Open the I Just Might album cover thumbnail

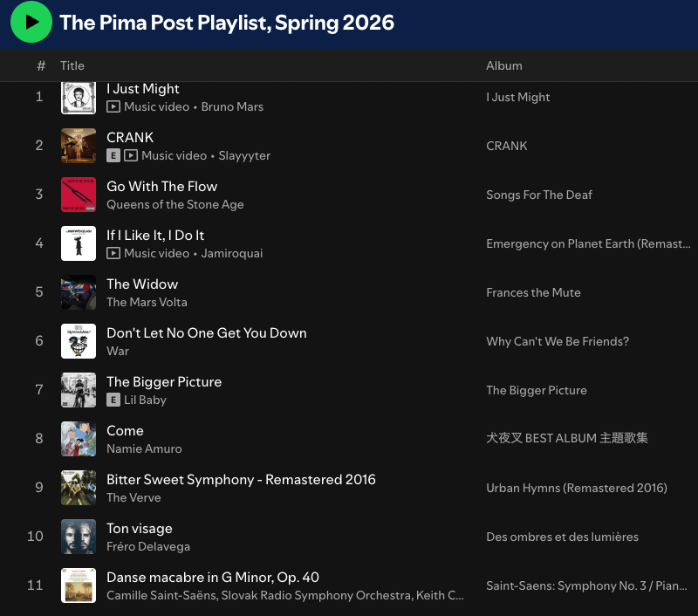point(79,97)
